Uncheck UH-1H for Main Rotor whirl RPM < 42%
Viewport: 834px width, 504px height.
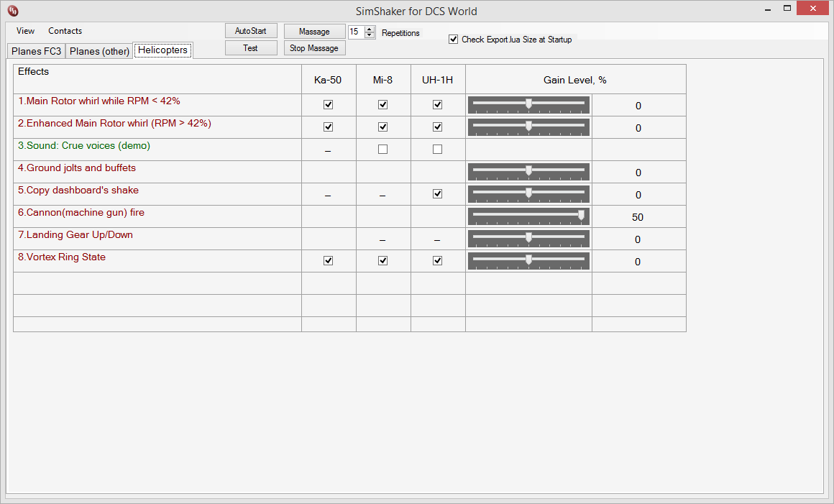438,105
